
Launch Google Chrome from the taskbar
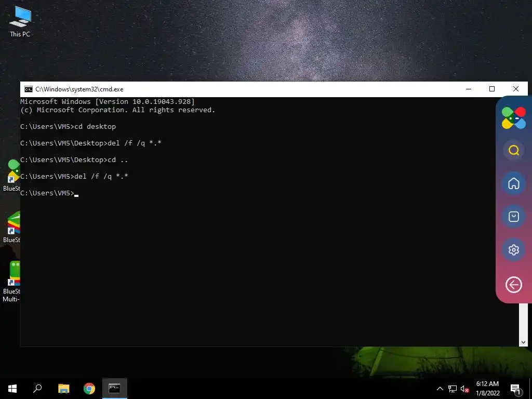click(89, 389)
